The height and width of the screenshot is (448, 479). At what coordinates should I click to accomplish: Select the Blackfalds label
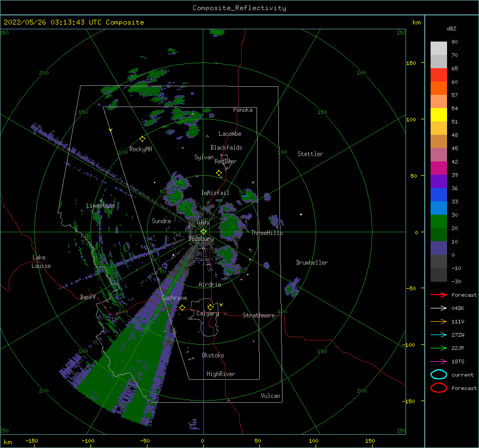(226, 148)
